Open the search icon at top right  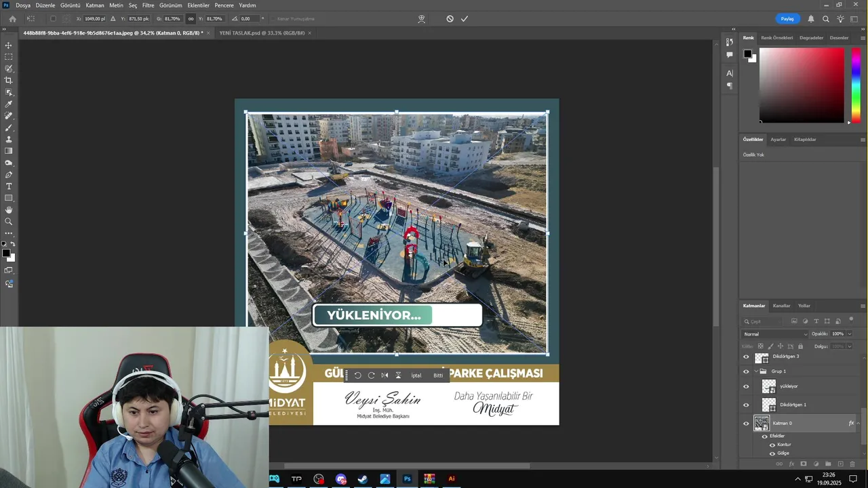tap(826, 19)
